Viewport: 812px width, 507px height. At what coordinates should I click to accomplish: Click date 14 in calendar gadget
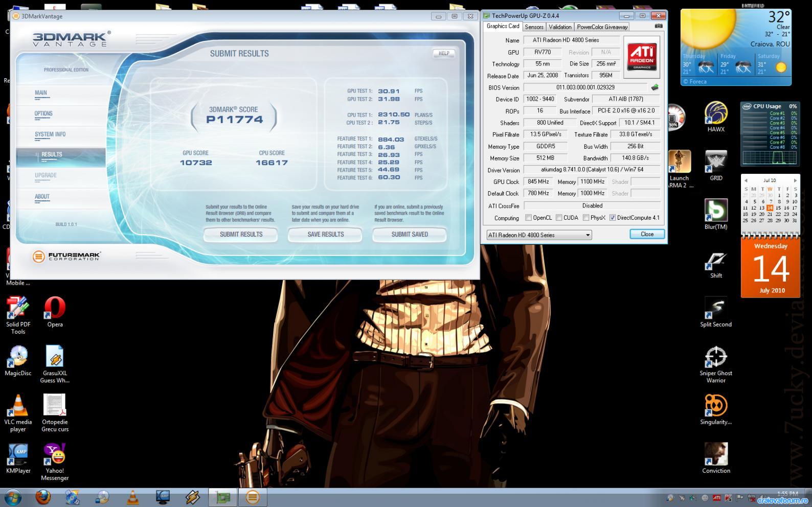(770, 208)
